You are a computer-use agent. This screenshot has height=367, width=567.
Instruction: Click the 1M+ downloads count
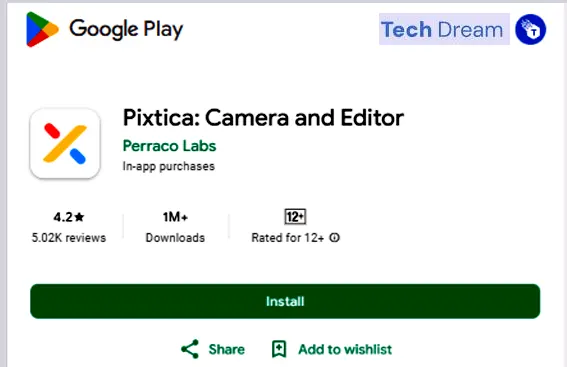pyautogui.click(x=175, y=217)
